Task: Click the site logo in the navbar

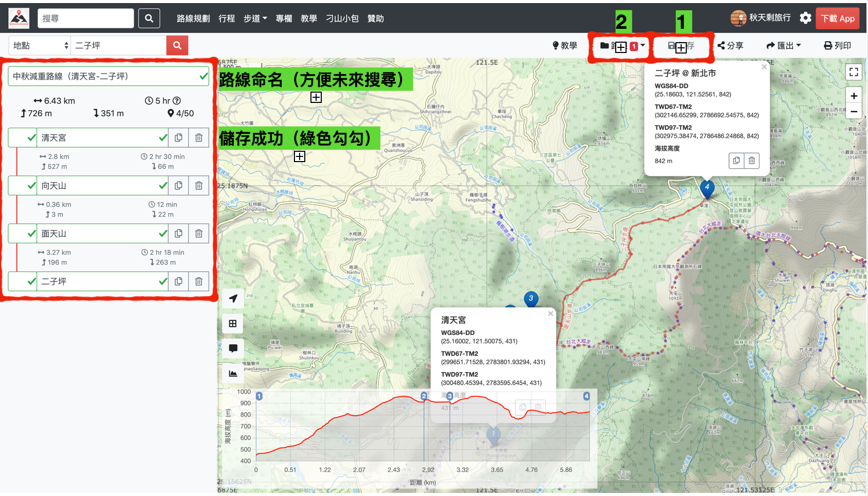Action: point(19,18)
